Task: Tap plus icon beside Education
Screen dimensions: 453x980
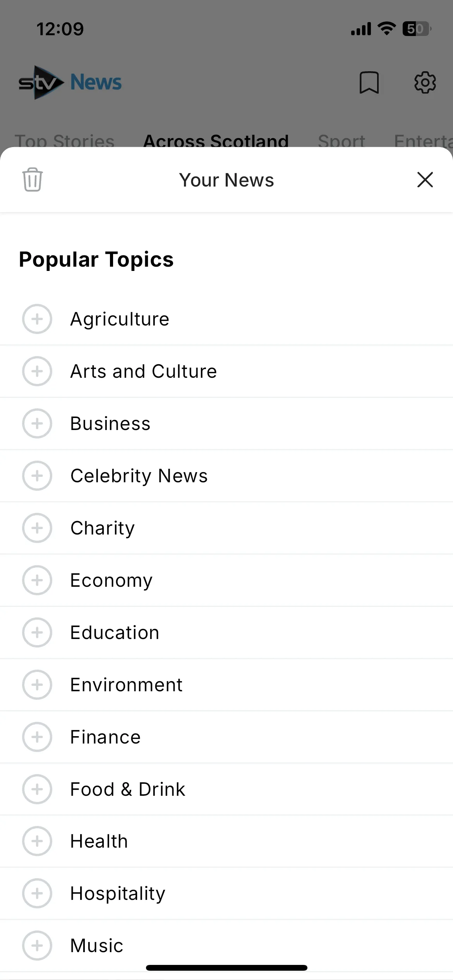Action: pos(37,632)
